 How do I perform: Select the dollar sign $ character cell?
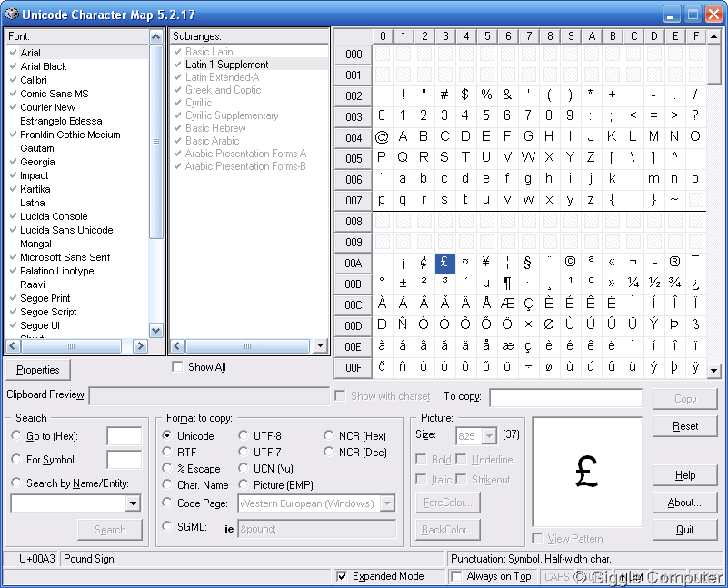click(x=465, y=95)
